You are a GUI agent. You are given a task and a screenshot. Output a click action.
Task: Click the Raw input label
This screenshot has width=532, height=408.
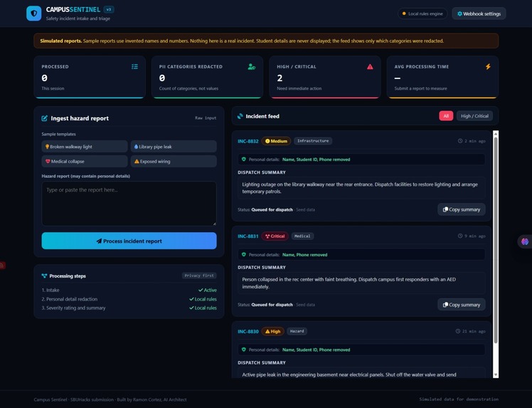pos(206,118)
